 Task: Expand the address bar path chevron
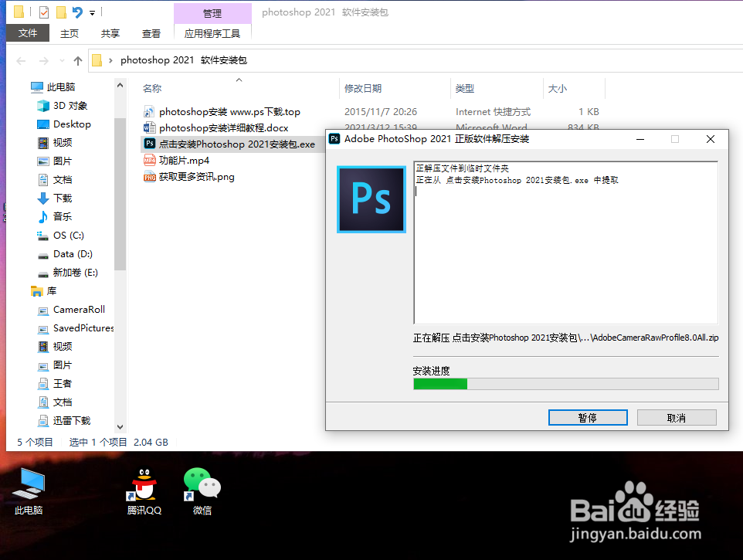click(x=110, y=60)
